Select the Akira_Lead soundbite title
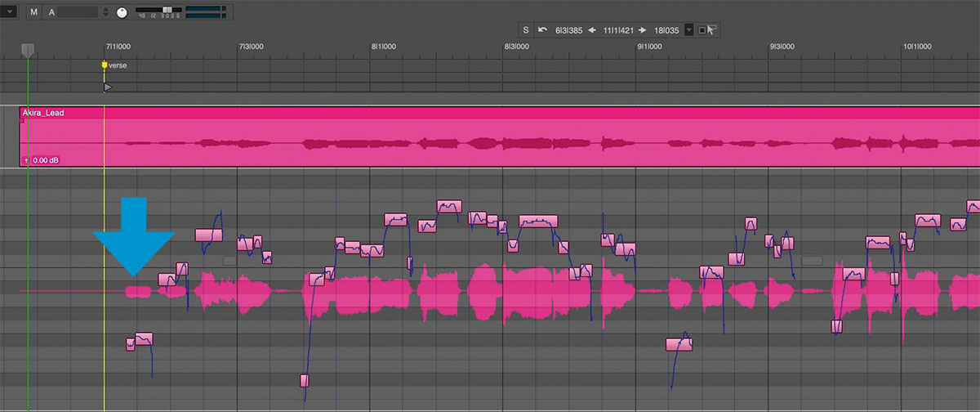The height and width of the screenshot is (412, 980). pos(43,113)
